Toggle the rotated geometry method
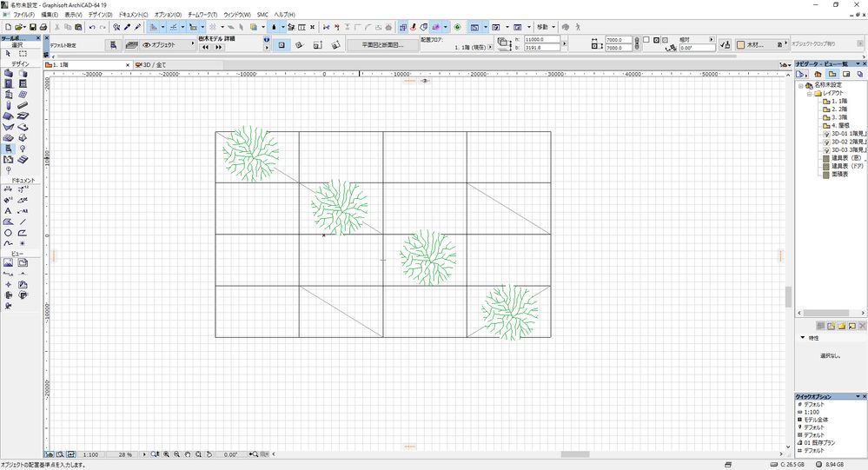Image resolution: width=868 pixels, height=470 pixels. tap(300, 45)
